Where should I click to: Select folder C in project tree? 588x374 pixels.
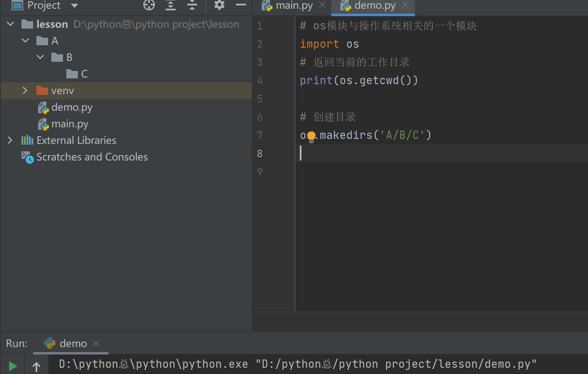click(77, 74)
